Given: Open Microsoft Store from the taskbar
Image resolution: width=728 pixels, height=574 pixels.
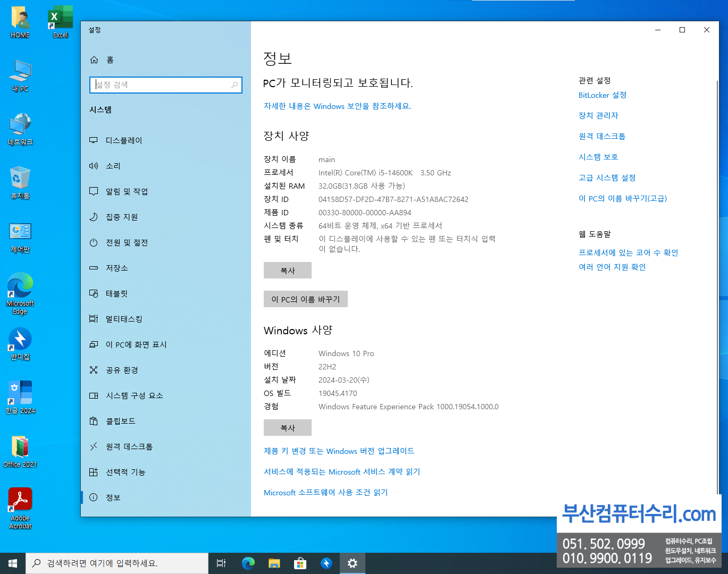Looking at the screenshot, I should tap(300, 563).
